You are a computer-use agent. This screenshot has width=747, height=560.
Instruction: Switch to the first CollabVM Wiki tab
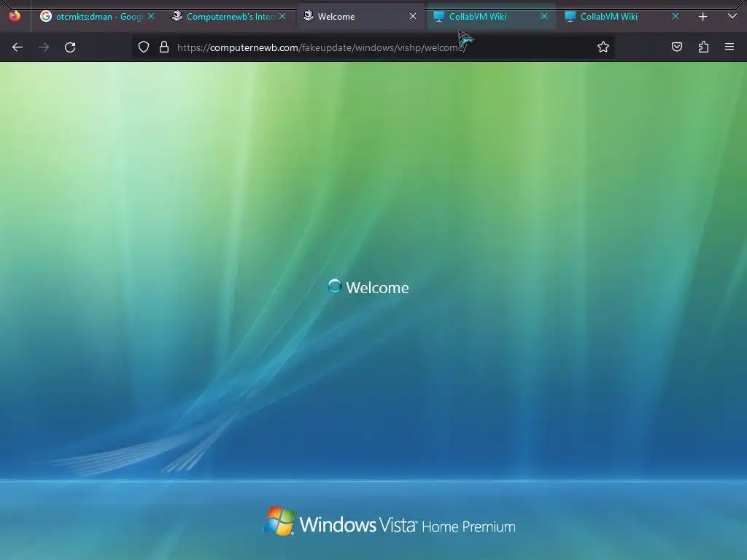(491, 17)
